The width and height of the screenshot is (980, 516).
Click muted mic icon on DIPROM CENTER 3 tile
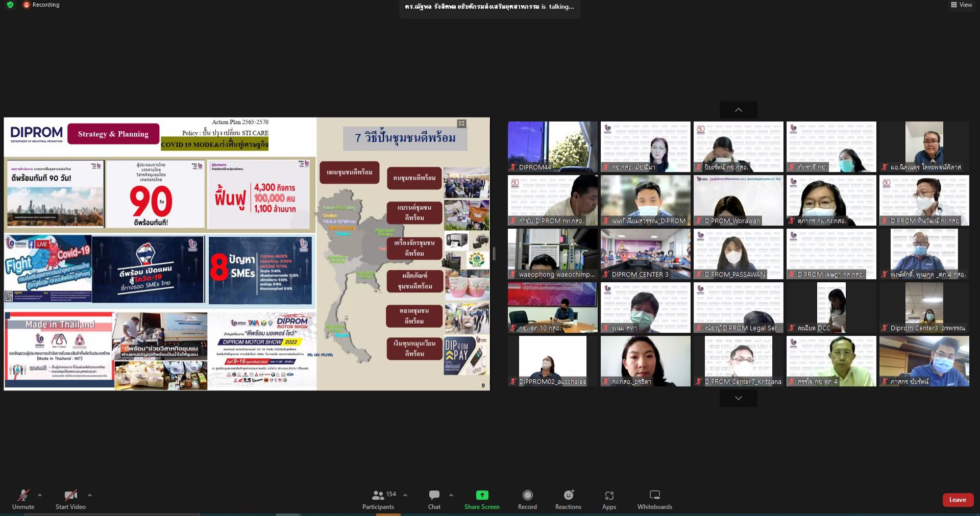[x=606, y=274]
